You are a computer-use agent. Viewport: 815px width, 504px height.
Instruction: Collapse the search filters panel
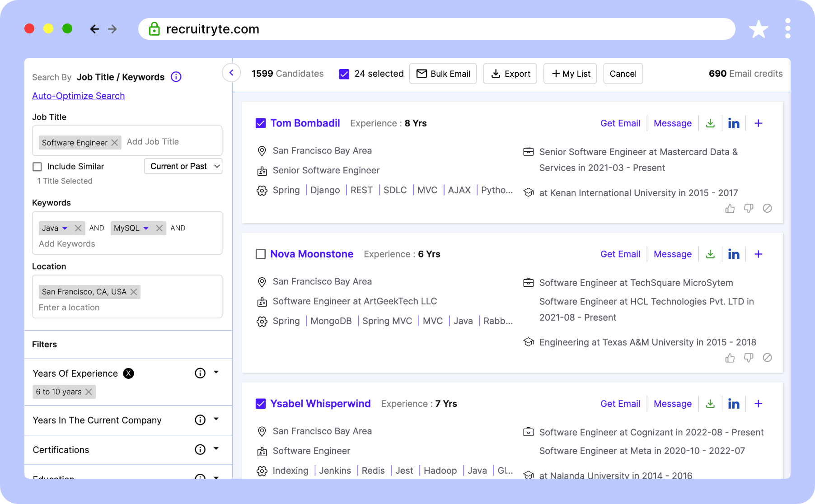[231, 73]
